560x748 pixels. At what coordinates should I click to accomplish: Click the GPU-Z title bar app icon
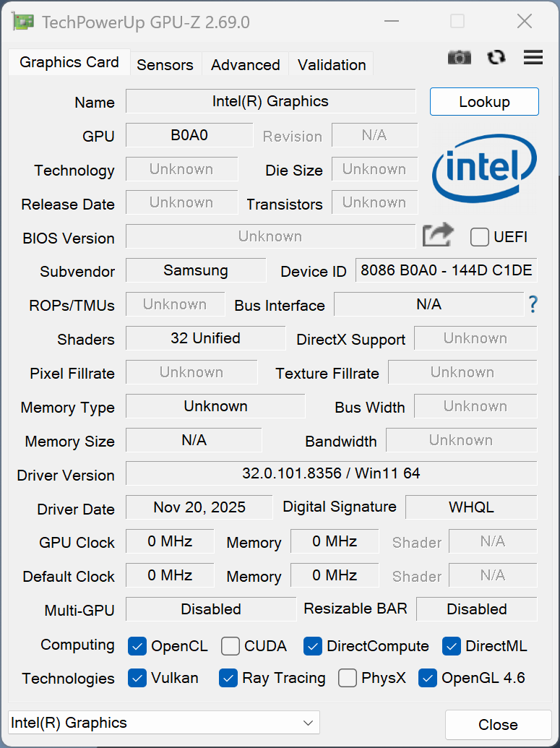coord(23,22)
